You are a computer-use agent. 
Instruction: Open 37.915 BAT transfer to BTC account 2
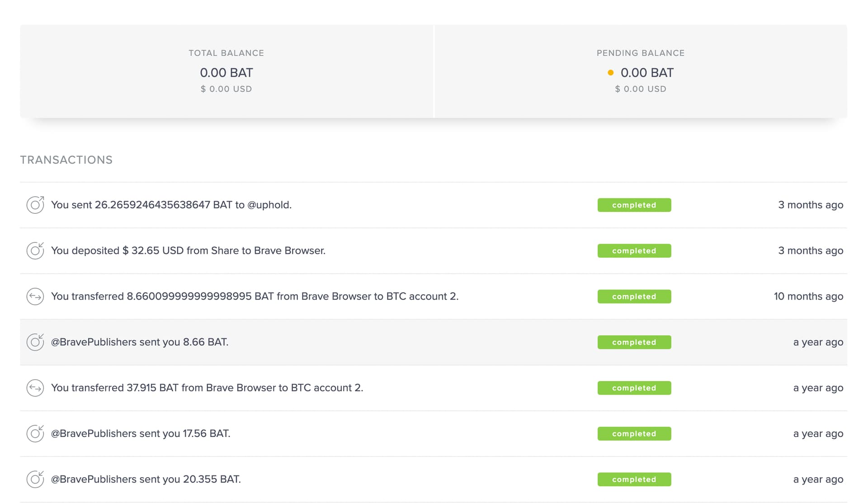point(207,388)
